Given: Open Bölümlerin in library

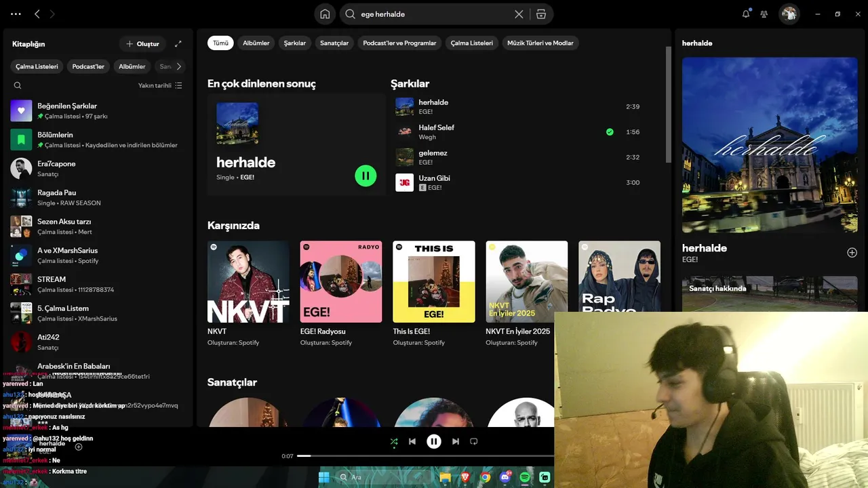Looking at the screenshot, I should point(98,140).
